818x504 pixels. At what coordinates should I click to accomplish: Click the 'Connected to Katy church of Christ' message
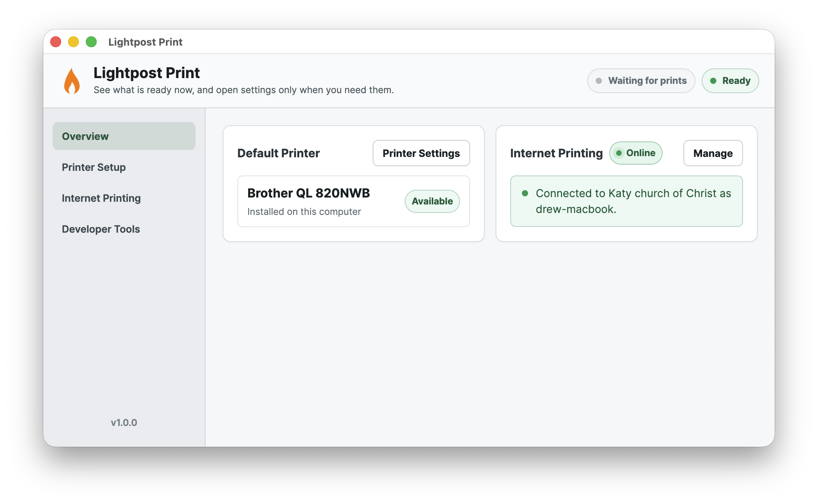point(626,201)
